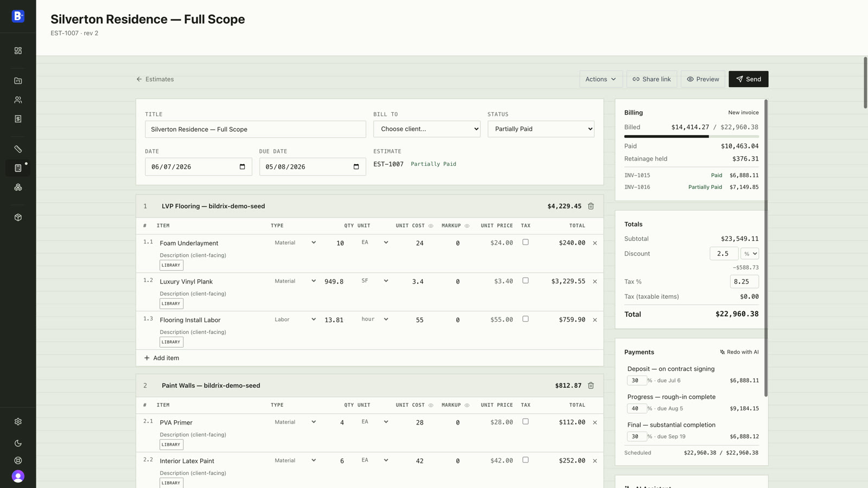This screenshot has width=868, height=488.
Task: Open the hour unit dropdown for Flooring Install Labor
Action: pyautogui.click(x=374, y=319)
